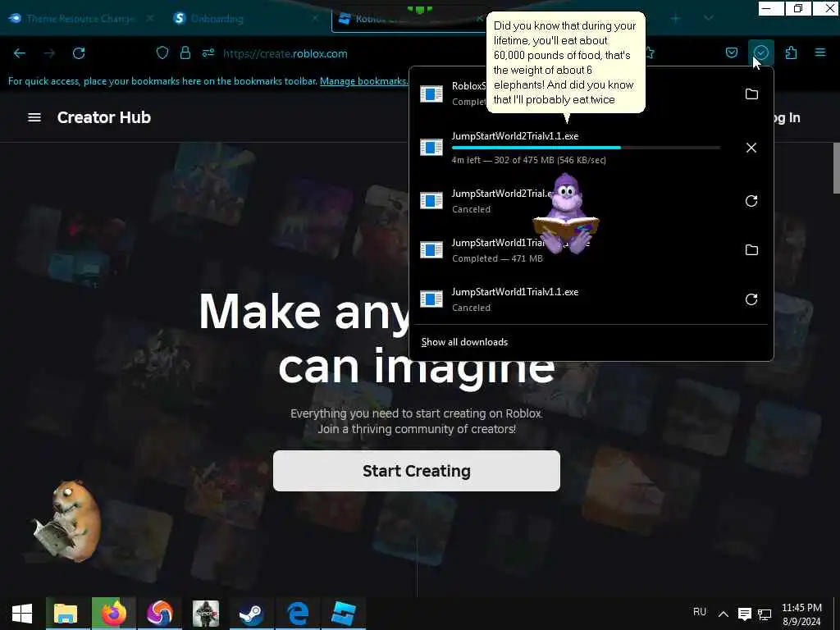
Task: Go forward with the forward arrow
Action: click(x=49, y=53)
